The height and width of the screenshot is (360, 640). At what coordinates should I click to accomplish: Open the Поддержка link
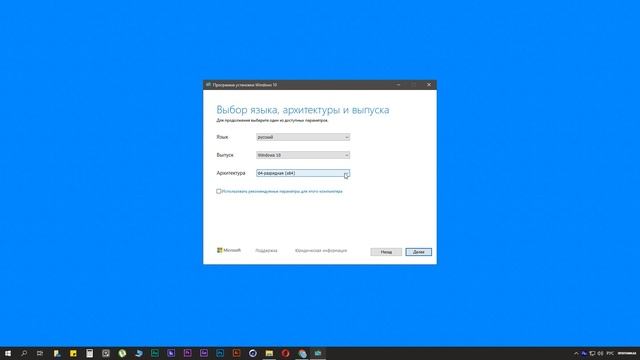click(x=266, y=251)
